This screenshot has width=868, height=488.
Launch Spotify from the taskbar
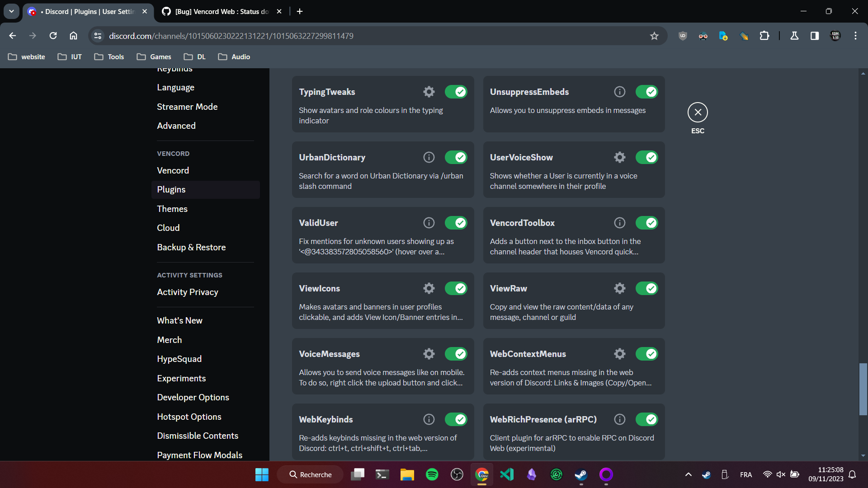tap(432, 474)
